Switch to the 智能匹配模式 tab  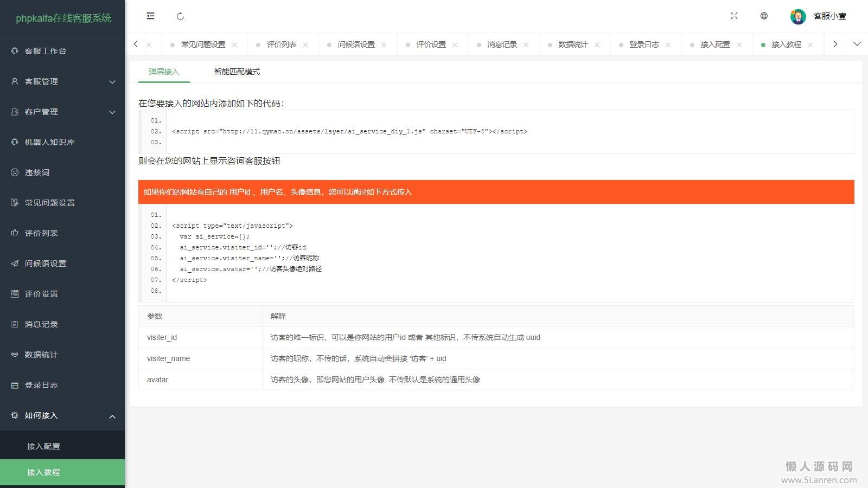coord(237,72)
